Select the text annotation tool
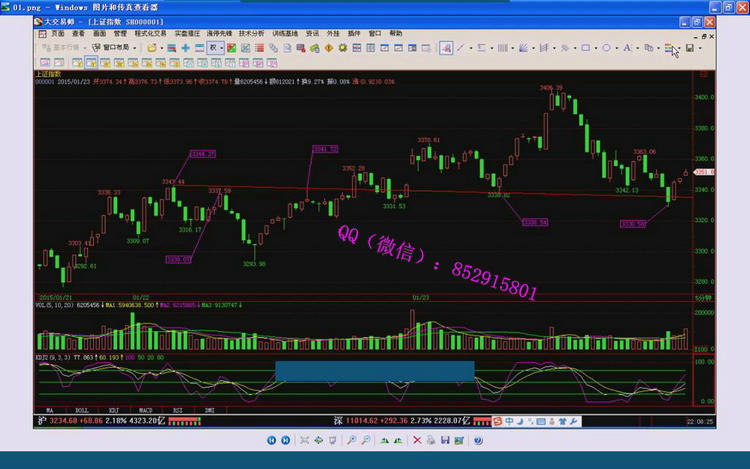The height and width of the screenshot is (469, 750). pyautogui.click(x=629, y=47)
